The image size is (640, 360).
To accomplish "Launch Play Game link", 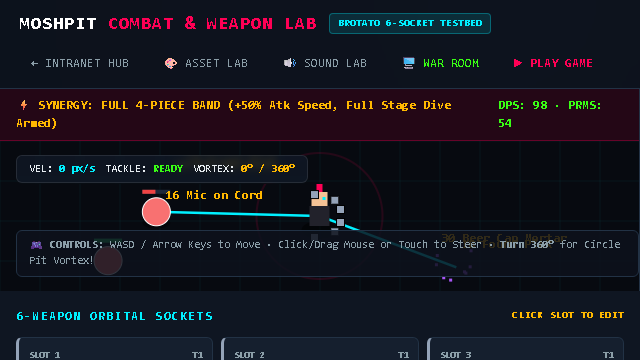I will (553, 63).
